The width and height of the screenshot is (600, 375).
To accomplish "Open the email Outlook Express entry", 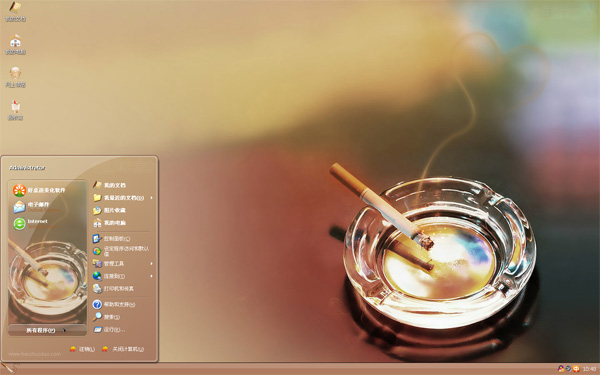I will (37, 207).
